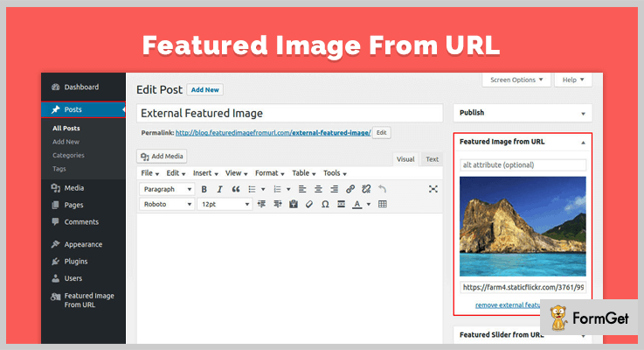Viewport: 644px width, 350px height.
Task: Insert a table from the toolbar grid icon
Action: click(x=383, y=204)
